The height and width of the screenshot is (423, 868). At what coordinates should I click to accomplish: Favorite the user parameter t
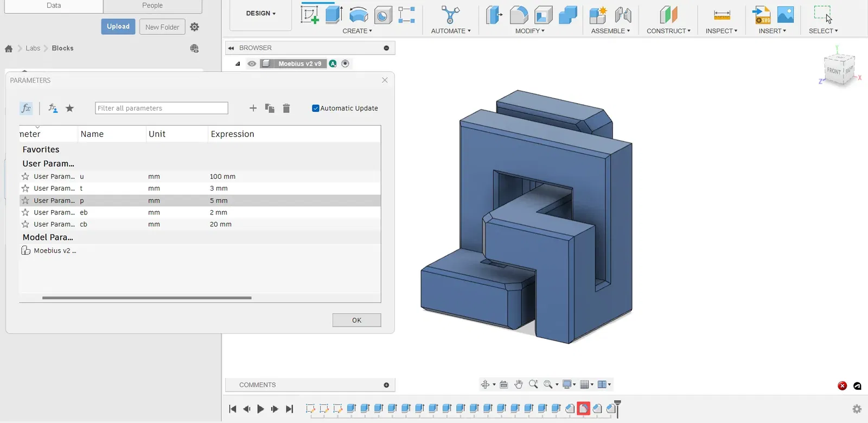(x=25, y=188)
